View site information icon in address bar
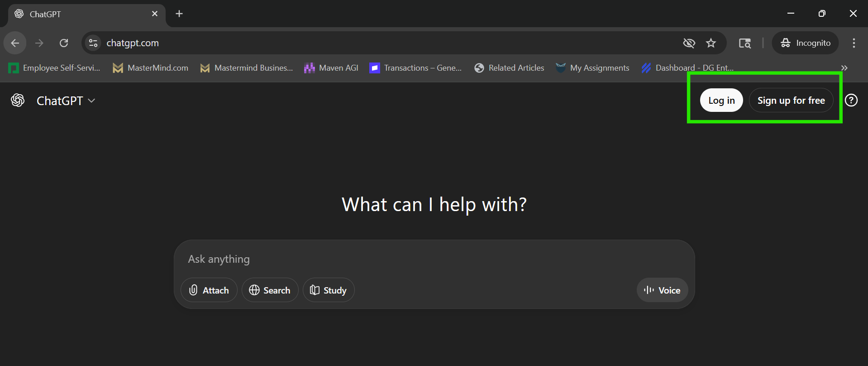 [93, 43]
